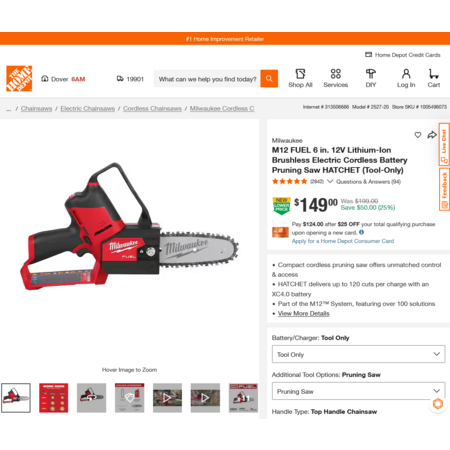Image resolution: width=450 pixels, height=450 pixels.
Task: Save product with the heart icon
Action: pos(418,135)
